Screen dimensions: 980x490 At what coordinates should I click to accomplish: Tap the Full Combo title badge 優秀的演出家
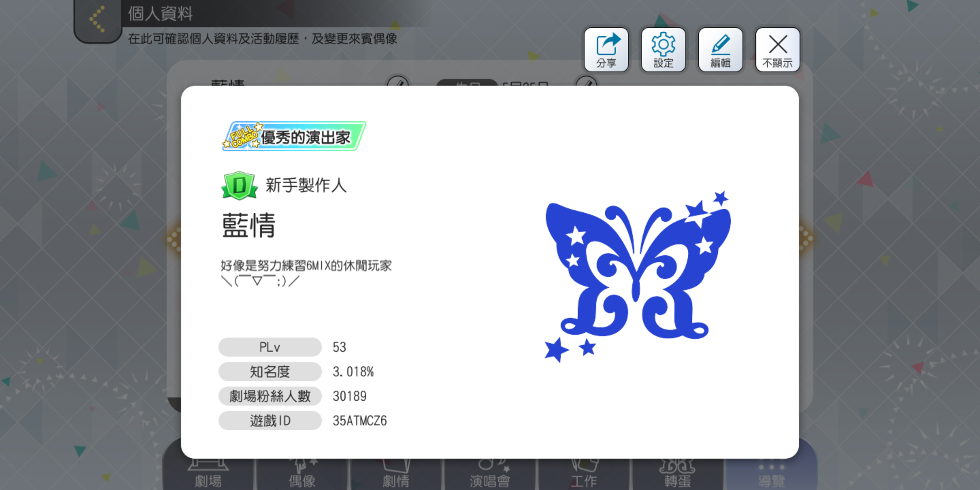294,136
